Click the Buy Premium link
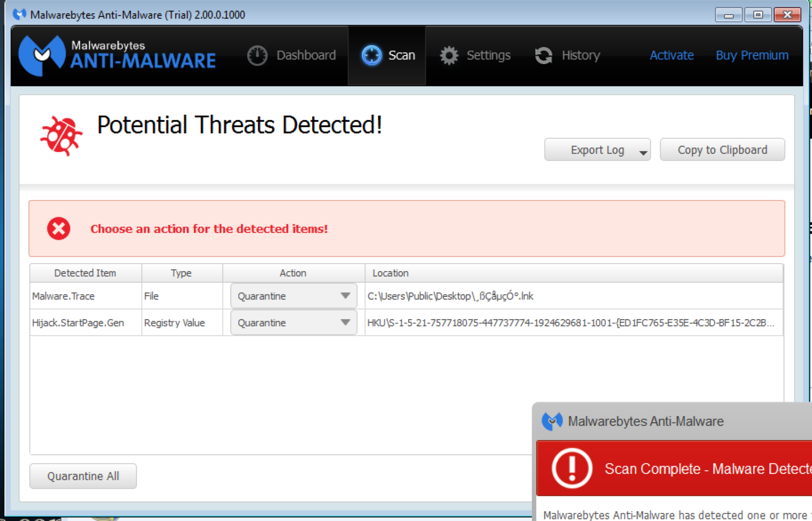The image size is (812, 521). coord(752,55)
